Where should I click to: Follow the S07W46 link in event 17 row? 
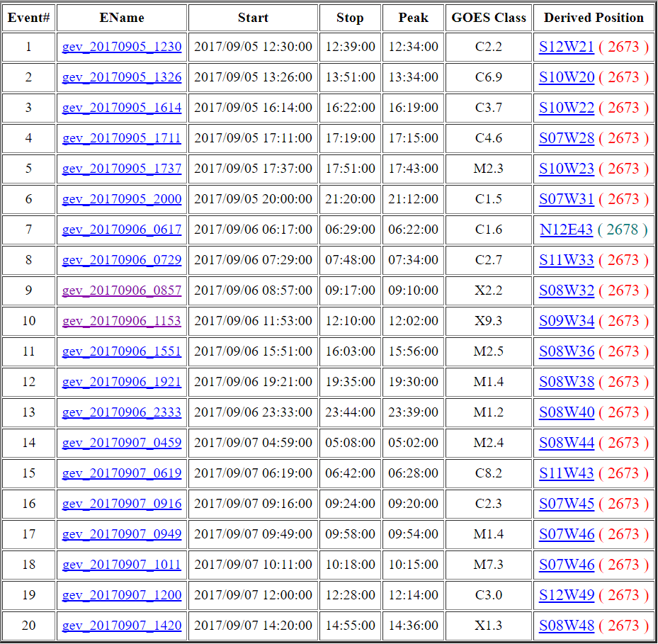pos(567,533)
